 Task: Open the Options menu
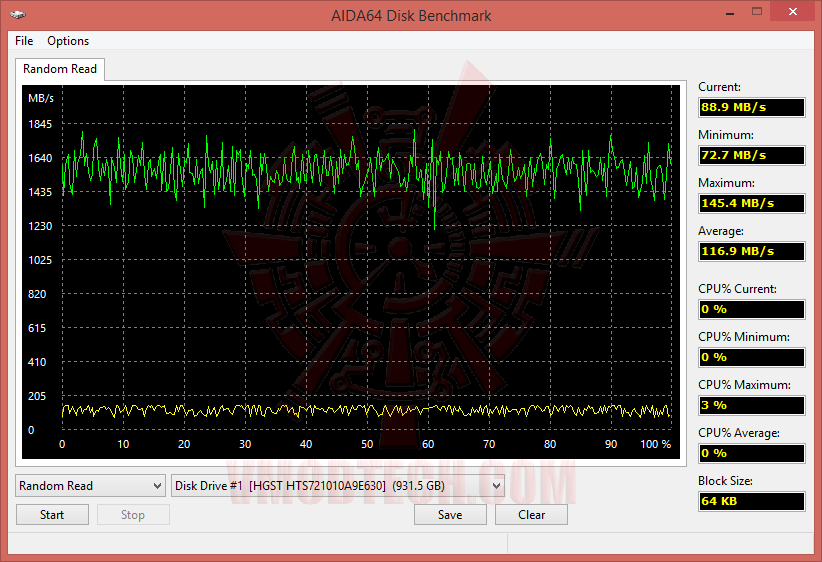click(x=68, y=41)
